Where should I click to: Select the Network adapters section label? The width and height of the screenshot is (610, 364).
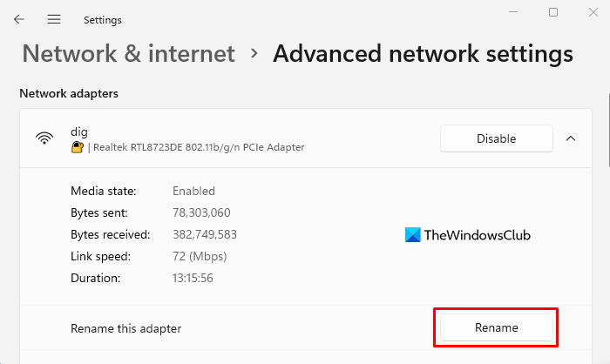69,93
